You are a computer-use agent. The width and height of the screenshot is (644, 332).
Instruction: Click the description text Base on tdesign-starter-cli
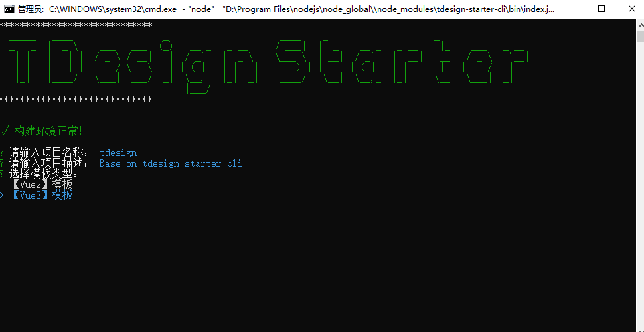(x=171, y=163)
